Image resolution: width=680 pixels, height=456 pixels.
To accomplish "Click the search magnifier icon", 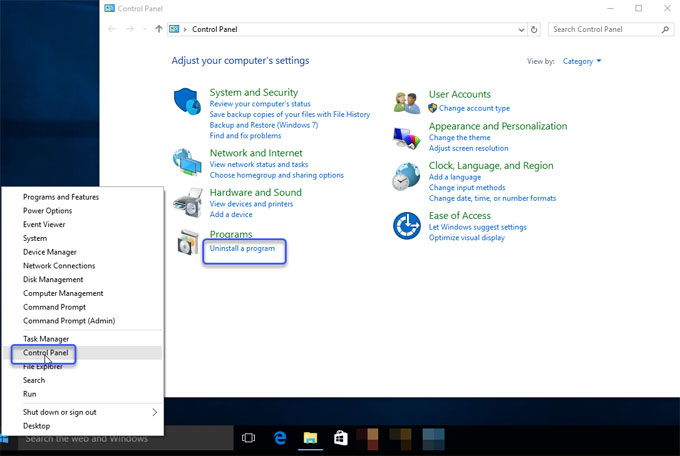I will pyautogui.click(x=665, y=30).
